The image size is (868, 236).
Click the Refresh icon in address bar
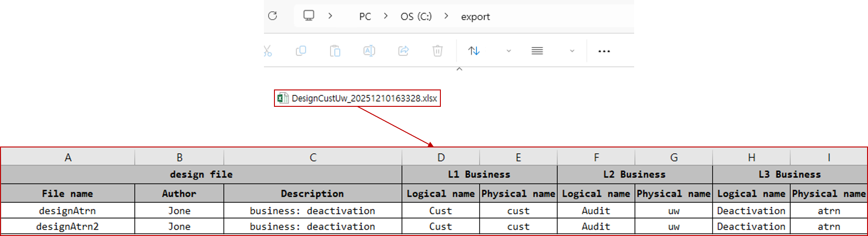[273, 16]
